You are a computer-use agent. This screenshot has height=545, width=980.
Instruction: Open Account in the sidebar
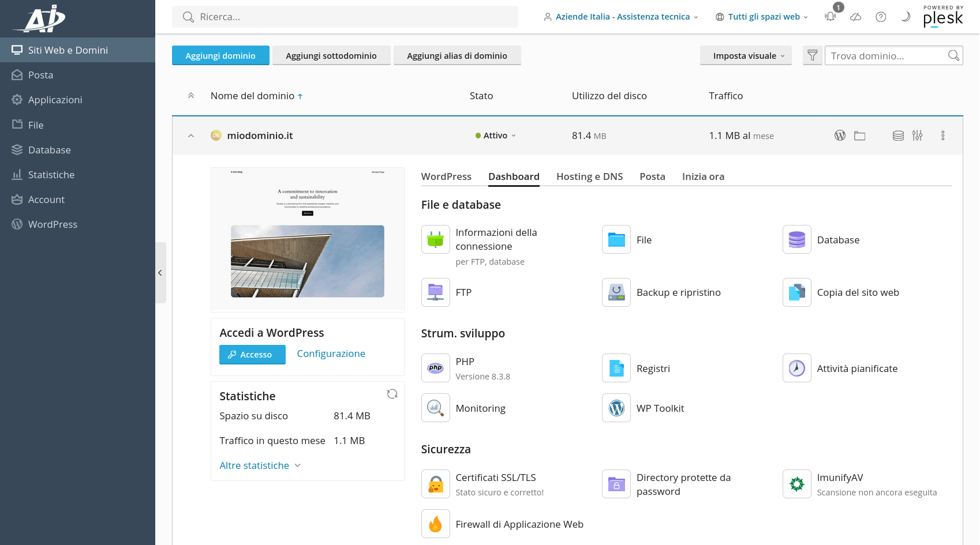point(77,200)
